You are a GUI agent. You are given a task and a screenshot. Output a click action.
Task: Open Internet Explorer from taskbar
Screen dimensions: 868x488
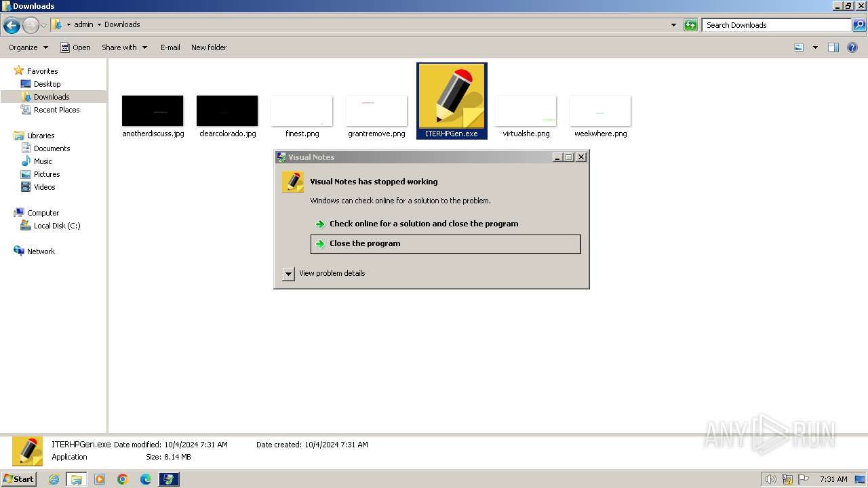tap(54, 479)
